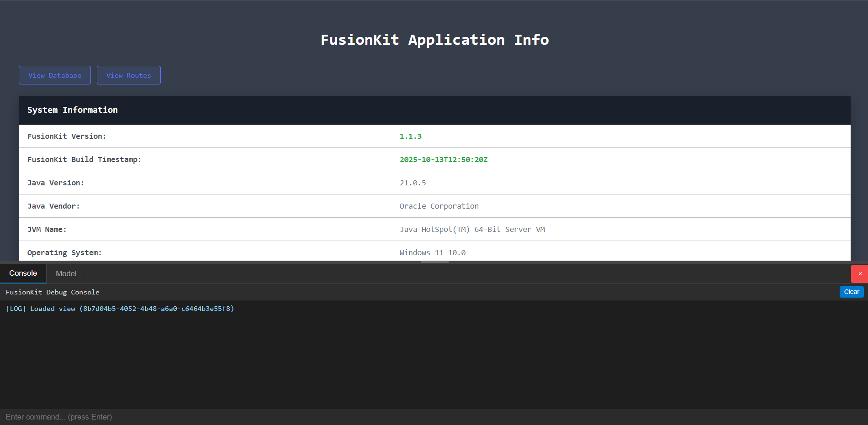
Task: Open the View Database page
Action: click(x=55, y=75)
